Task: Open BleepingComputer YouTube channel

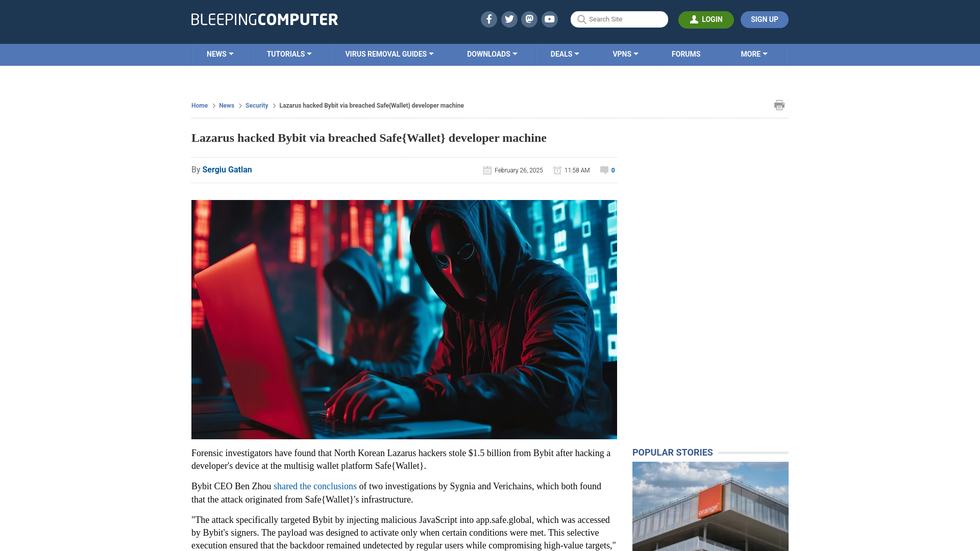Action: tap(549, 19)
